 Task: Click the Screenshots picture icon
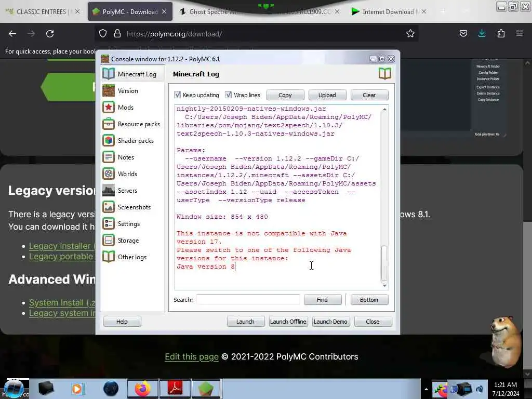pyautogui.click(x=109, y=207)
